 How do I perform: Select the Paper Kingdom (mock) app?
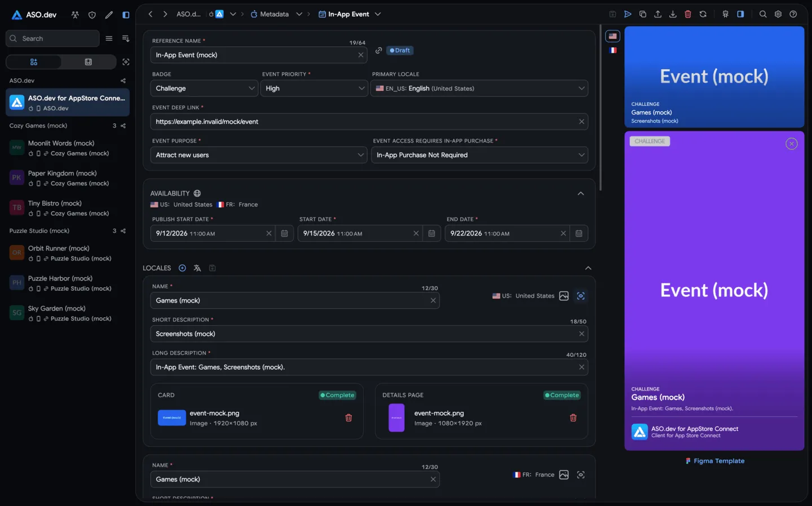click(68, 178)
